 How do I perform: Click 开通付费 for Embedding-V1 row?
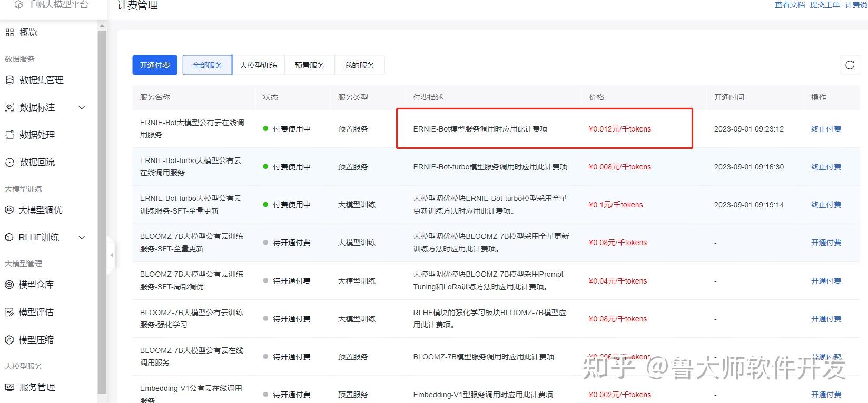coord(826,395)
